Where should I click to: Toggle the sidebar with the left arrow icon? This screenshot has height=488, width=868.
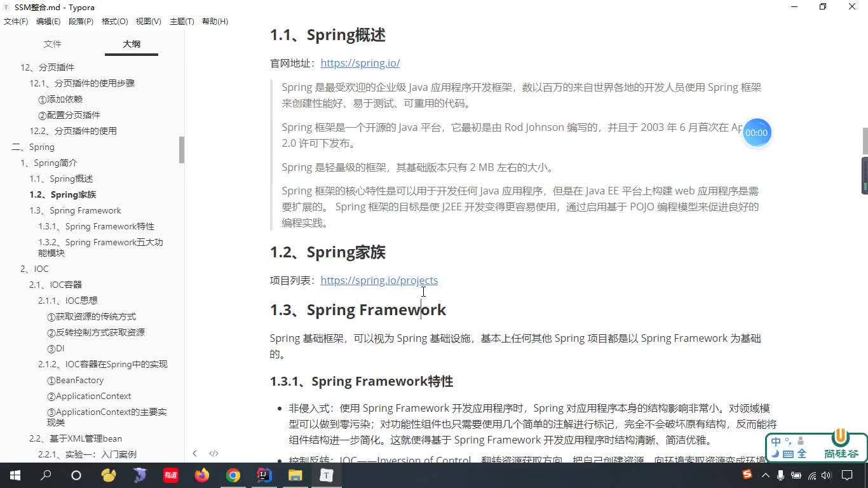[194, 453]
